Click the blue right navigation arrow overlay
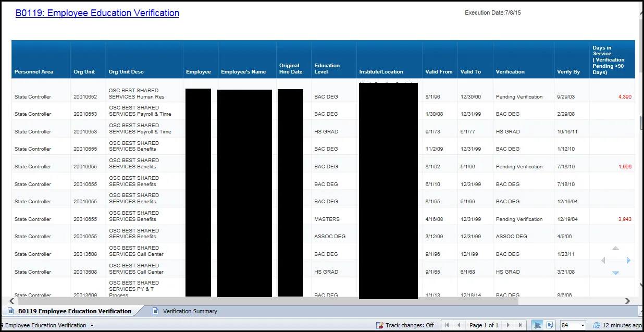The height and width of the screenshot is (332, 644). (628, 260)
